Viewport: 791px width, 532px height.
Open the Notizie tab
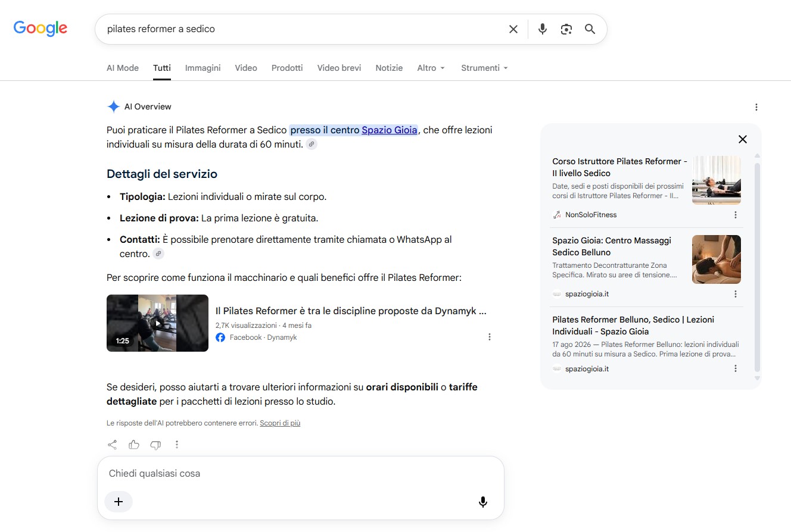point(389,68)
